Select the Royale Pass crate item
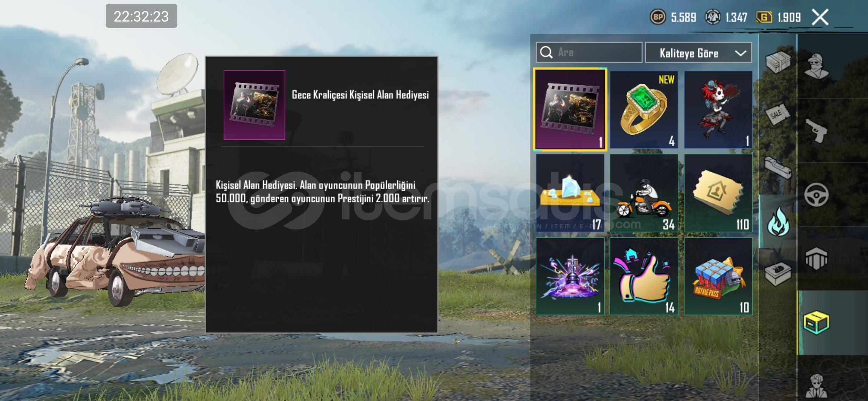This screenshot has height=401, width=868. point(718,276)
